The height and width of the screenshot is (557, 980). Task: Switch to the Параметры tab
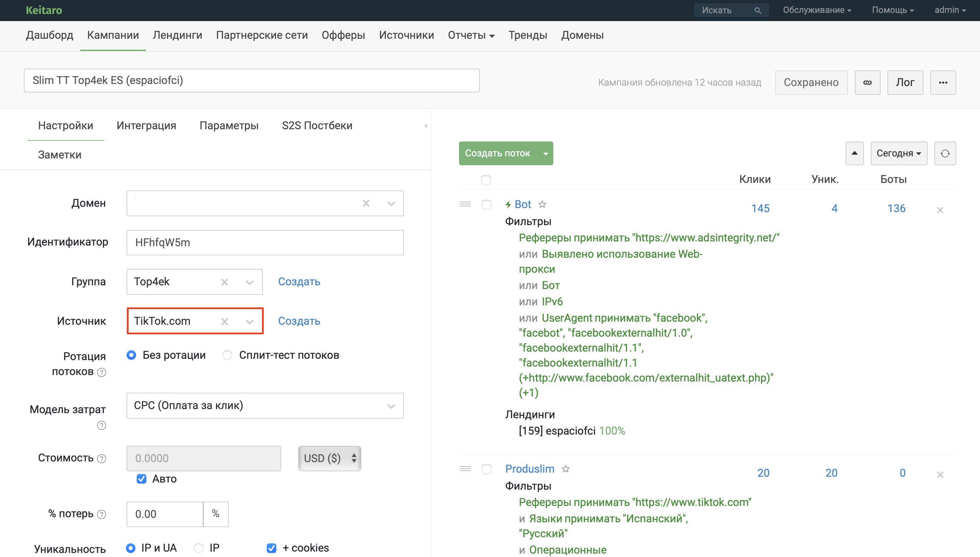(x=229, y=125)
